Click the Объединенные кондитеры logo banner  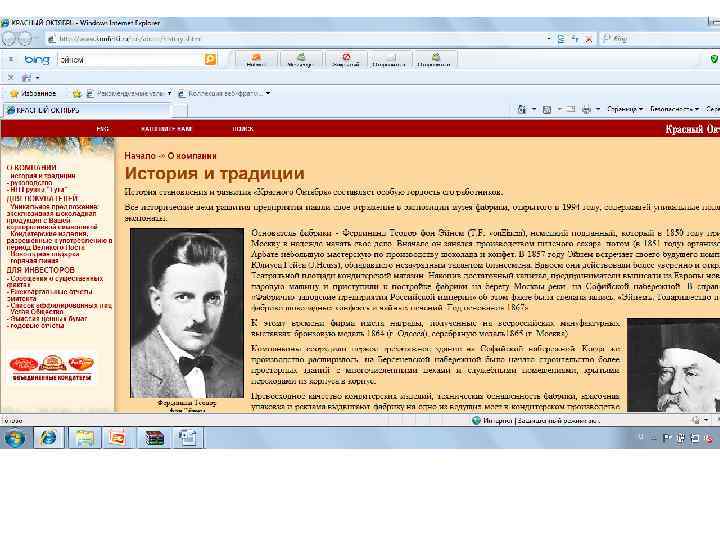(x=52, y=369)
